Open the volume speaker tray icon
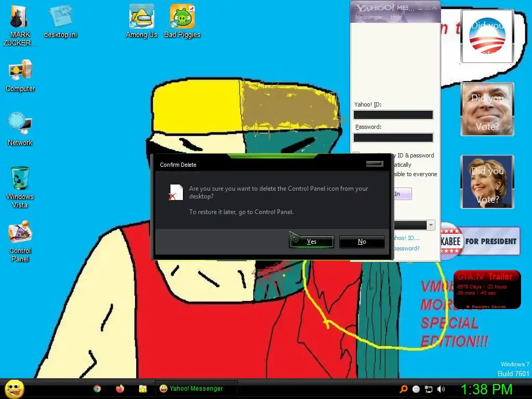Image resolution: width=532 pixels, height=399 pixels. point(441,389)
